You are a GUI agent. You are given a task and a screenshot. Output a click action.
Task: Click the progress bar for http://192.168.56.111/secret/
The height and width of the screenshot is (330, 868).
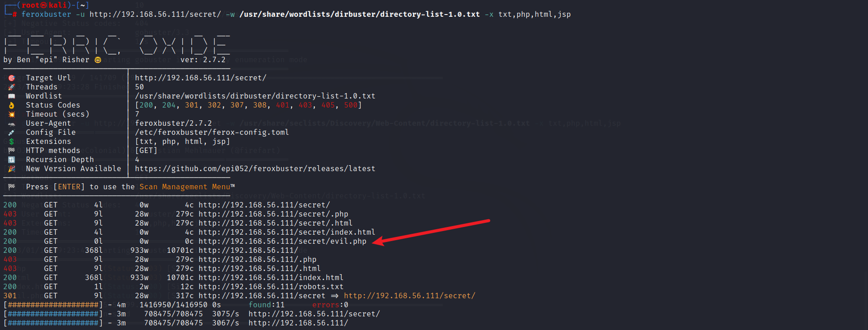click(53, 314)
